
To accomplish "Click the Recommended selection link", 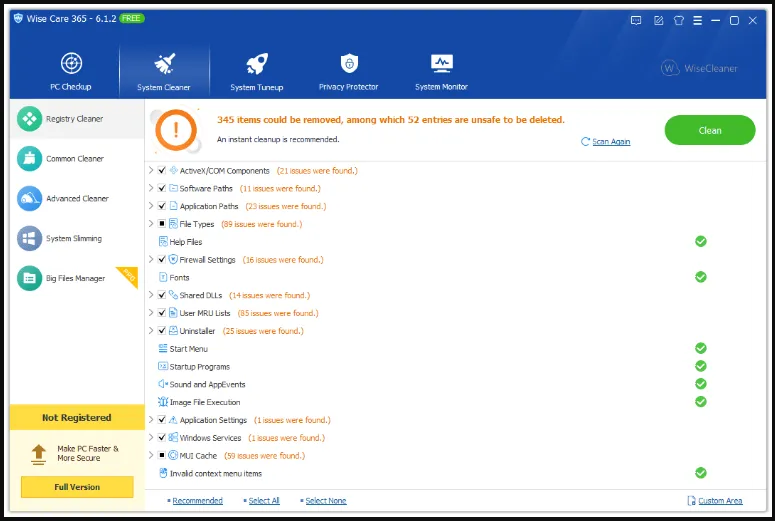I will click(197, 501).
